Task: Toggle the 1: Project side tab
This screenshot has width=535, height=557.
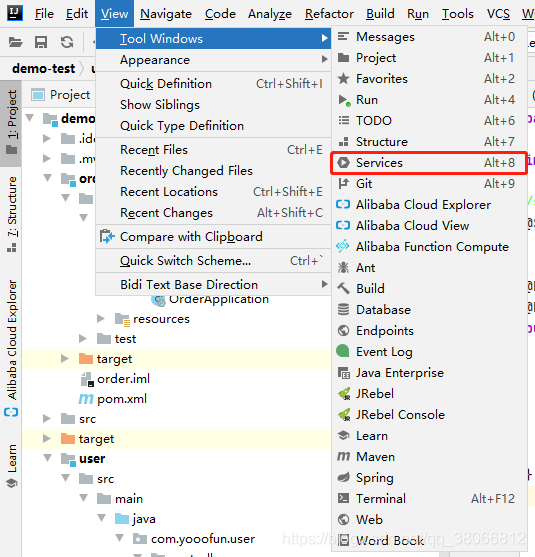Action: click(11, 123)
